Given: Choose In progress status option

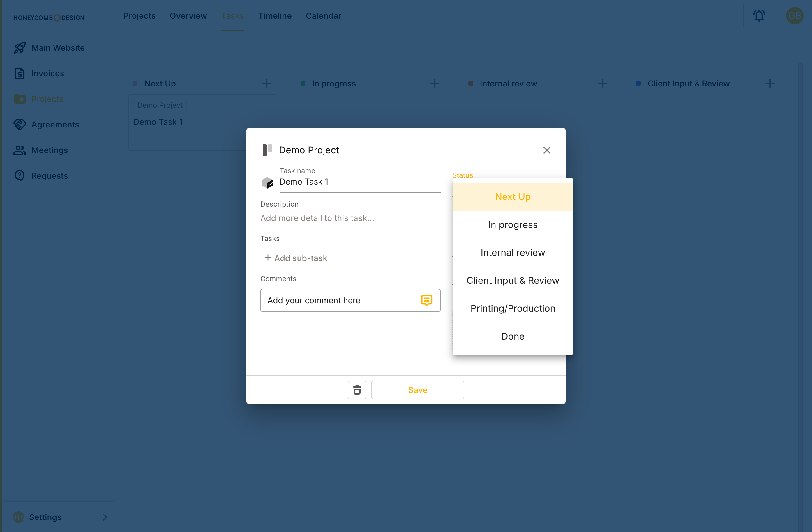Looking at the screenshot, I should [513, 225].
